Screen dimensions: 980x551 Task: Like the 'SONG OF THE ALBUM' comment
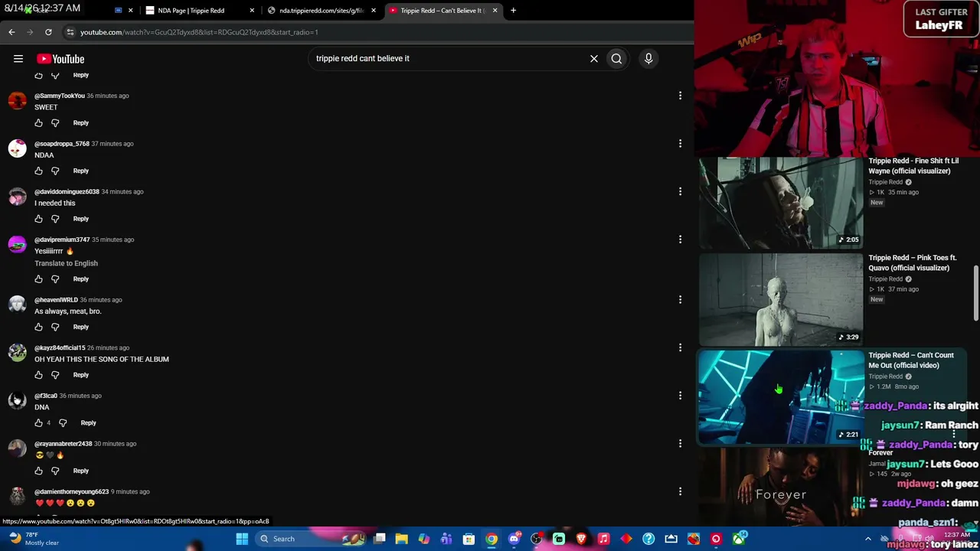pyautogui.click(x=38, y=375)
